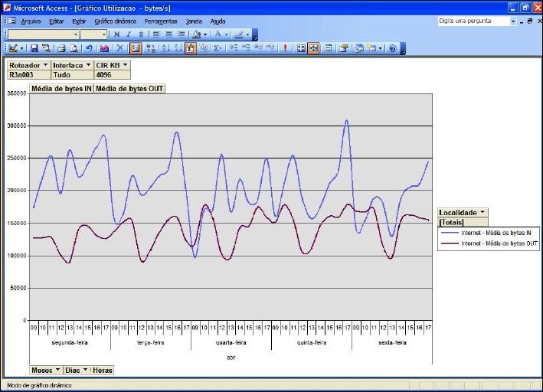
Task: Select Média de bytes IN data field
Action: pos(61,89)
